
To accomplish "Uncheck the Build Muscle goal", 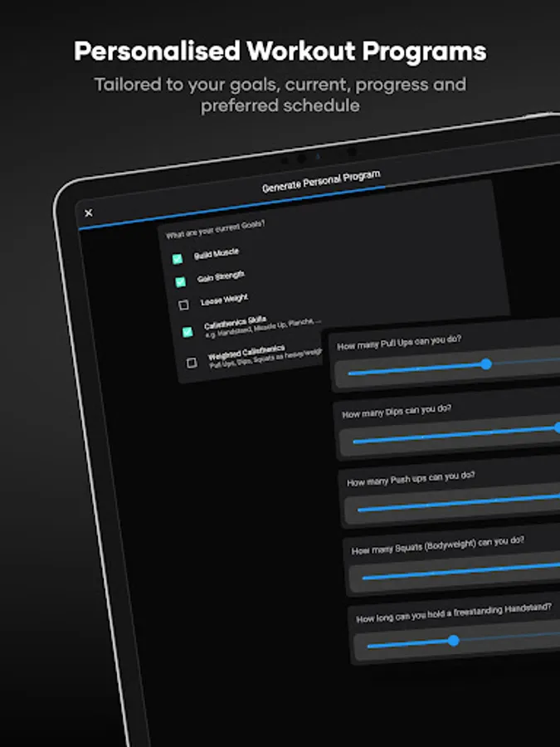I will (x=178, y=259).
